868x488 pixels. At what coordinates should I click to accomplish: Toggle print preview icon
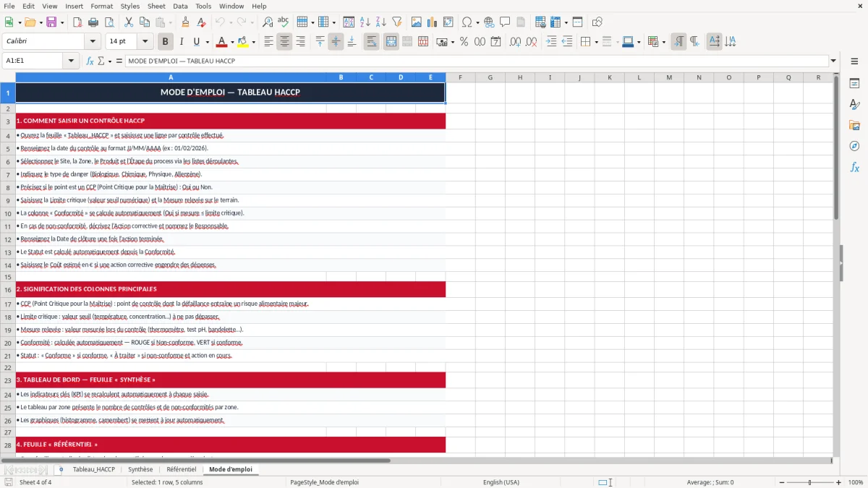pyautogui.click(x=110, y=22)
